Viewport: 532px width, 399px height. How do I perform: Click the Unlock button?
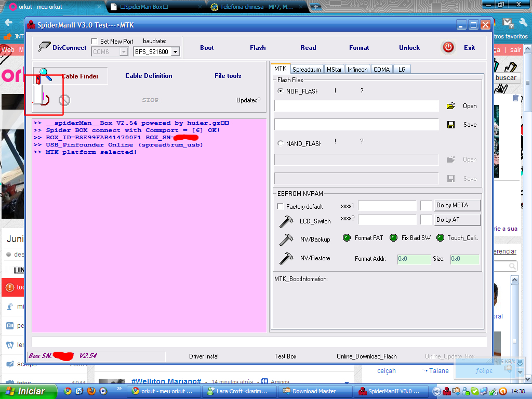coord(409,48)
